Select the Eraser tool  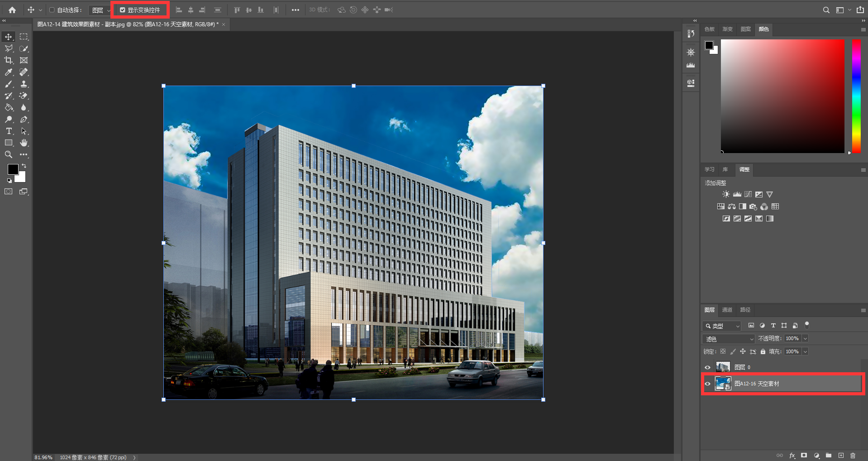[x=24, y=96]
